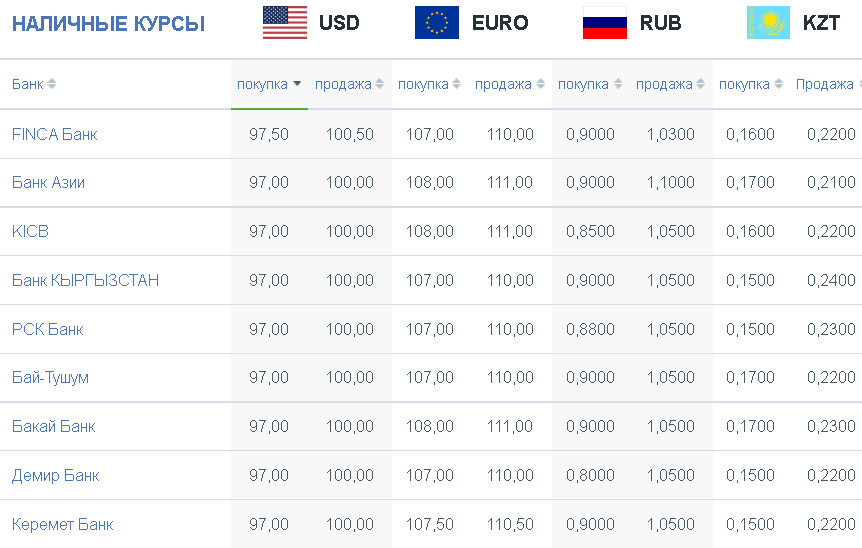Toggle USD покупка descending sort arrow
The image size is (862, 548).
(297, 84)
